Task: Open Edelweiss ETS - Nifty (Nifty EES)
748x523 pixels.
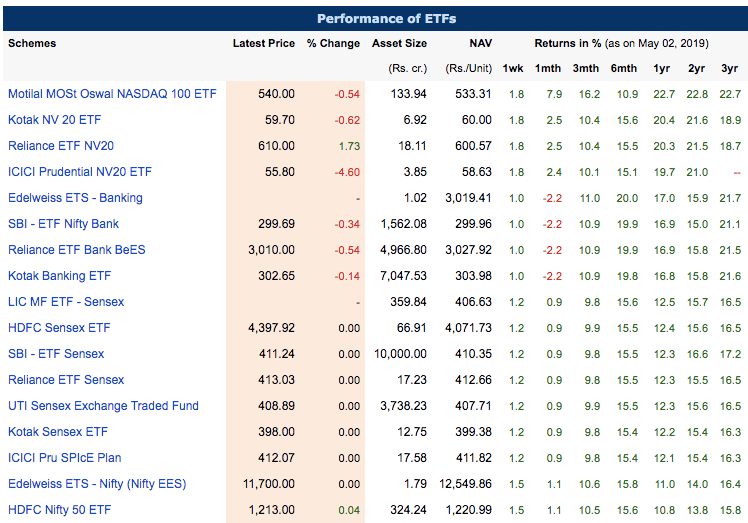Action: coord(97,484)
